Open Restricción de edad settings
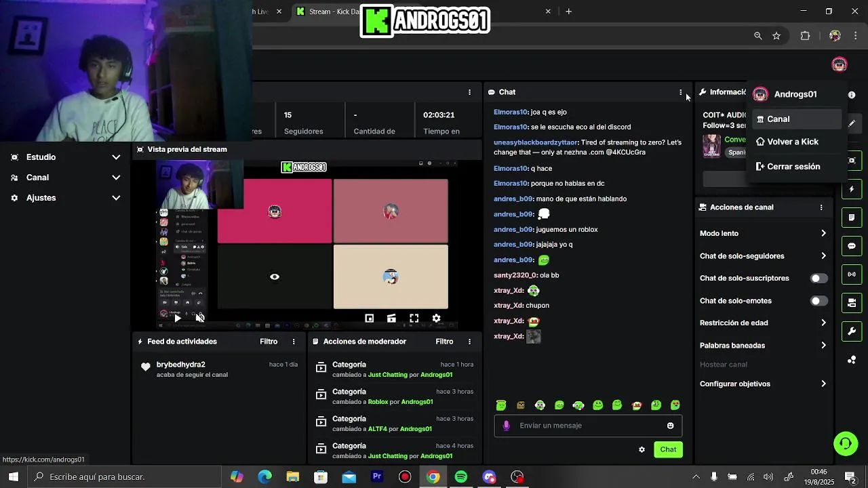Image resolution: width=868 pixels, height=488 pixels. point(764,323)
